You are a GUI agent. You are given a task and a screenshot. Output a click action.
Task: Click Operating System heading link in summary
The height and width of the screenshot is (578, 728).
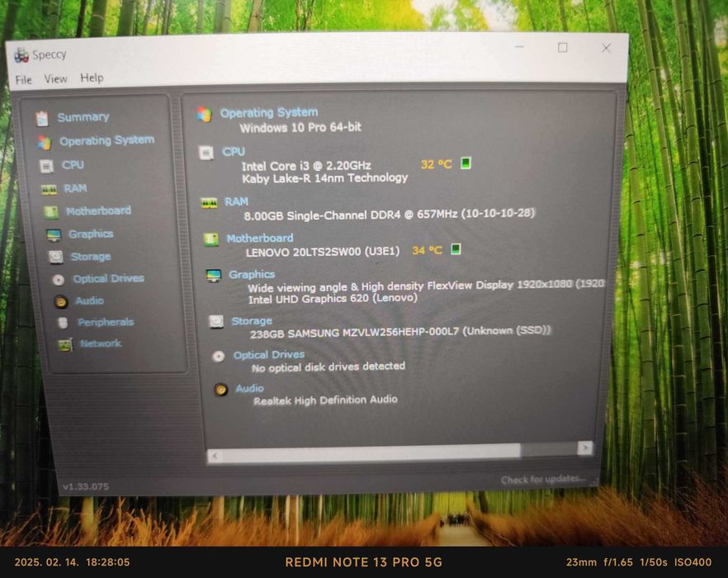tap(269, 112)
